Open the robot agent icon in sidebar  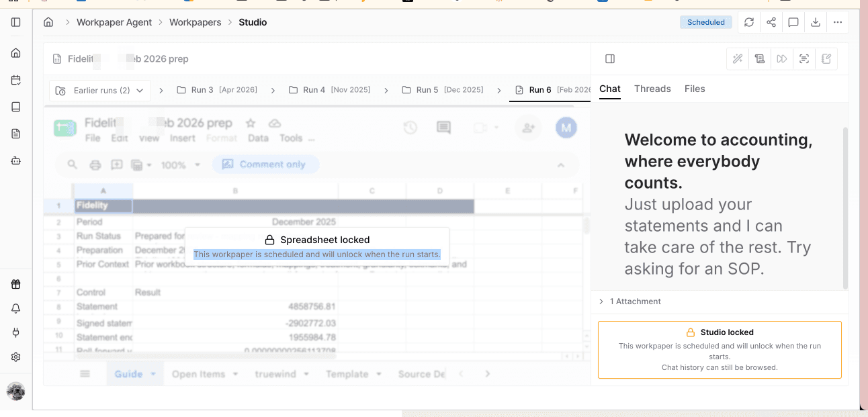coord(16,160)
